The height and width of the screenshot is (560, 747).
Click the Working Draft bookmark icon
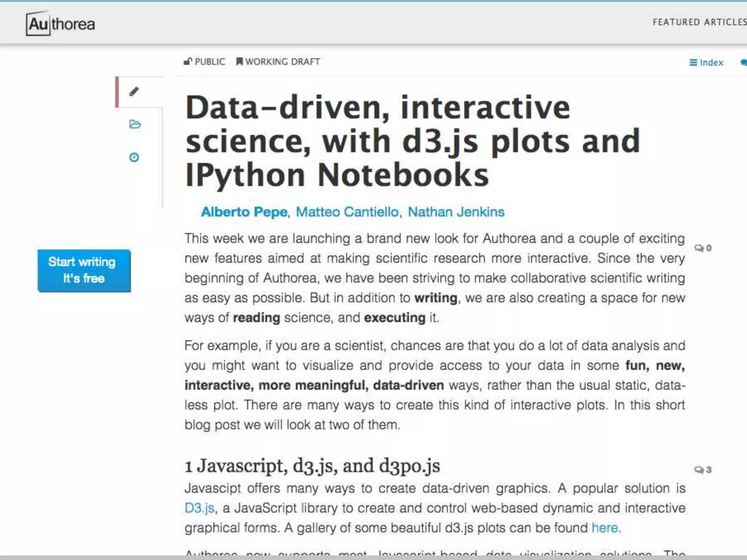pos(239,62)
